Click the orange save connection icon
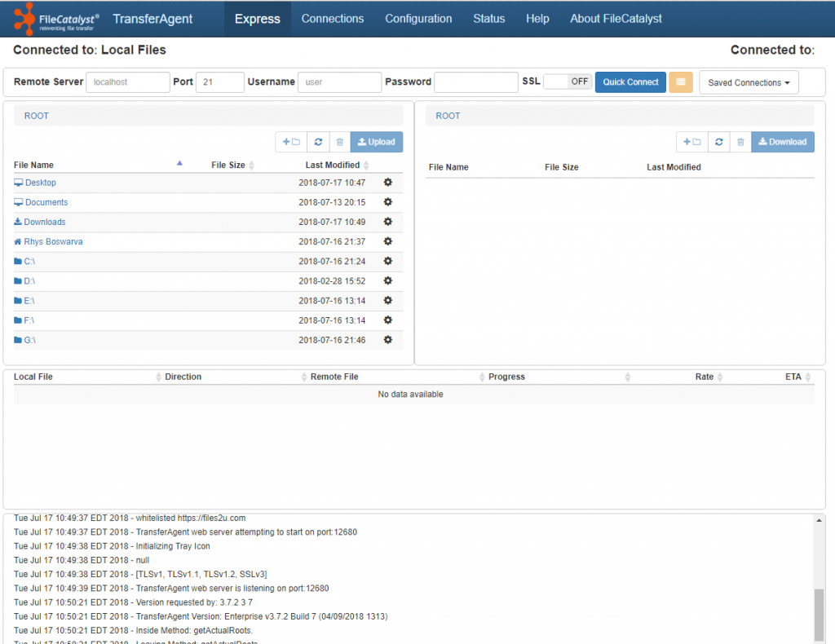Viewport: 835px width, 644px height. 681,82
